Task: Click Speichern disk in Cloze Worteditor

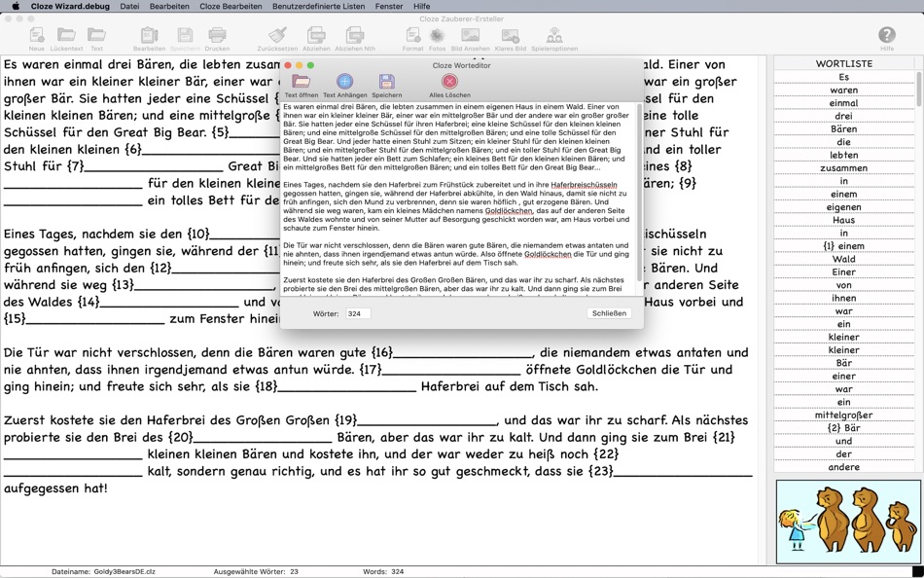Action: coord(386,82)
